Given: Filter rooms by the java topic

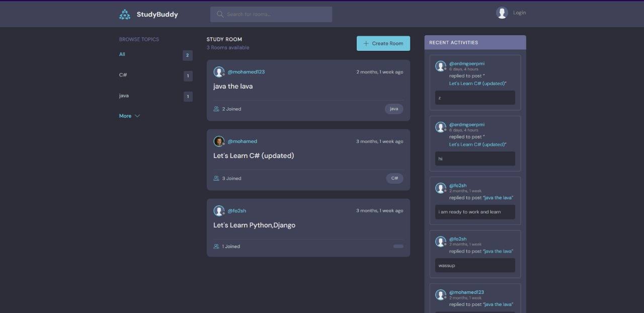Looking at the screenshot, I should 124,96.
